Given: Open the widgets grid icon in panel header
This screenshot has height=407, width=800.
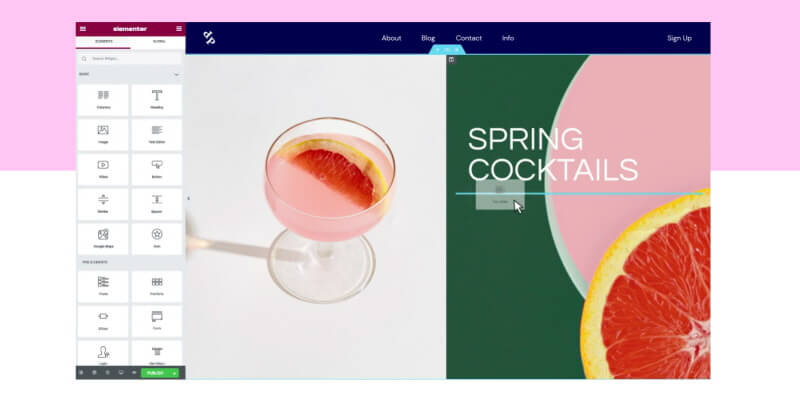Looking at the screenshot, I should click(x=179, y=29).
